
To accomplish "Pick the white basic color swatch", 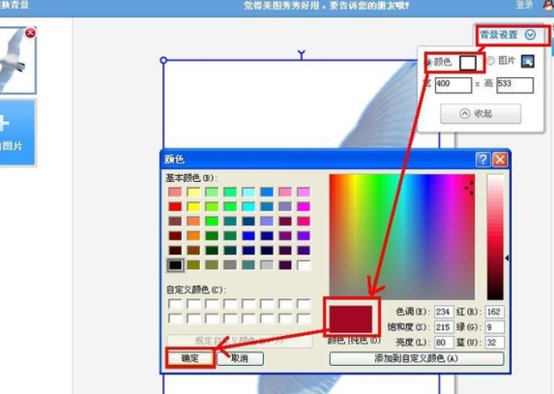I will click(303, 265).
